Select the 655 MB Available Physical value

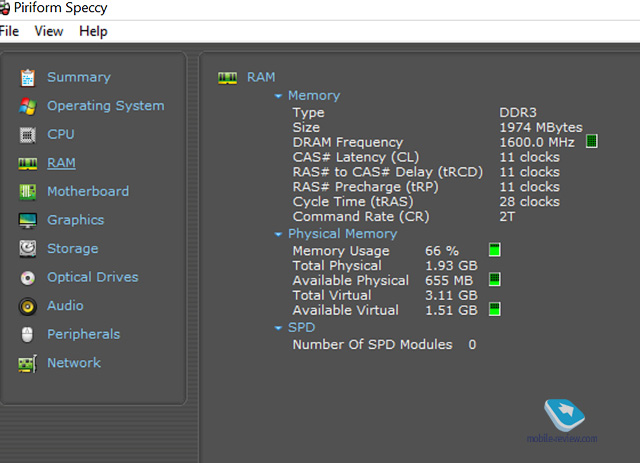coord(449,280)
